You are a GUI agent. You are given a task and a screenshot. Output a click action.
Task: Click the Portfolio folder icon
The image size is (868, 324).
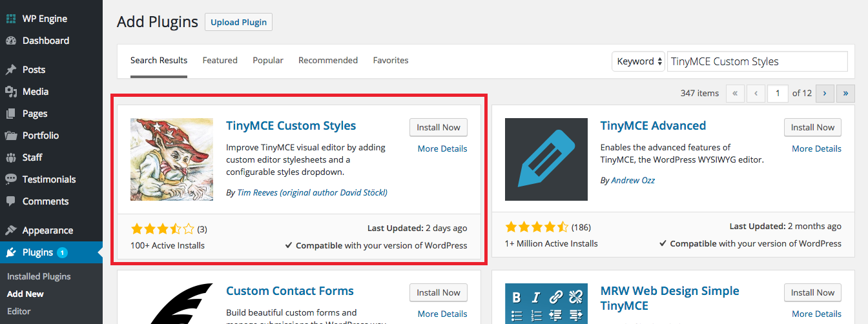click(11, 136)
